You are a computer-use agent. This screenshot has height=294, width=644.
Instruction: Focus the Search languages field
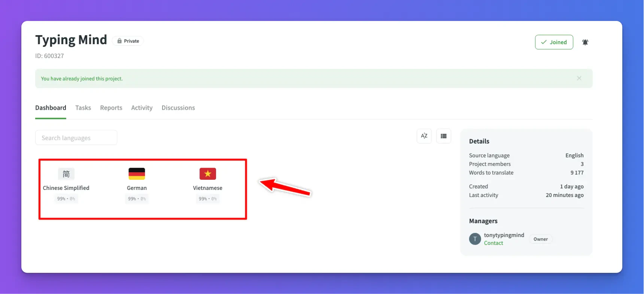pos(76,138)
